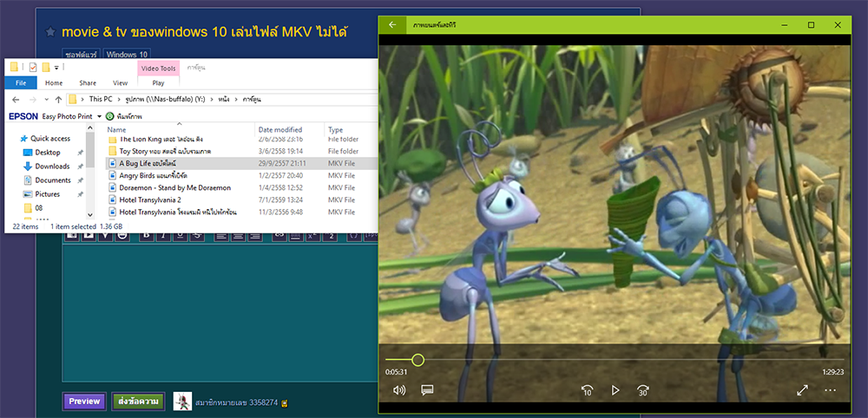Skip back 10 seconds in video
This screenshot has height=418, width=868.
click(x=587, y=390)
